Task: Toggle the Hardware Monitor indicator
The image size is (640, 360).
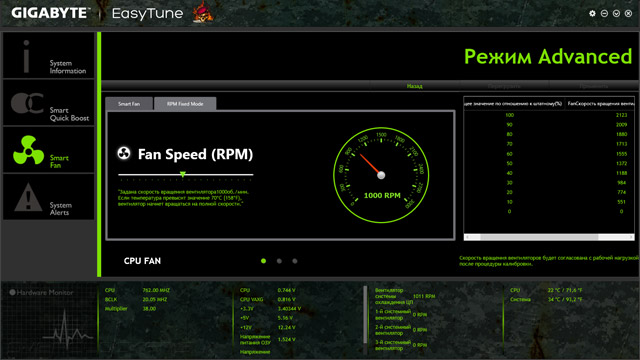Action: [x=12, y=292]
